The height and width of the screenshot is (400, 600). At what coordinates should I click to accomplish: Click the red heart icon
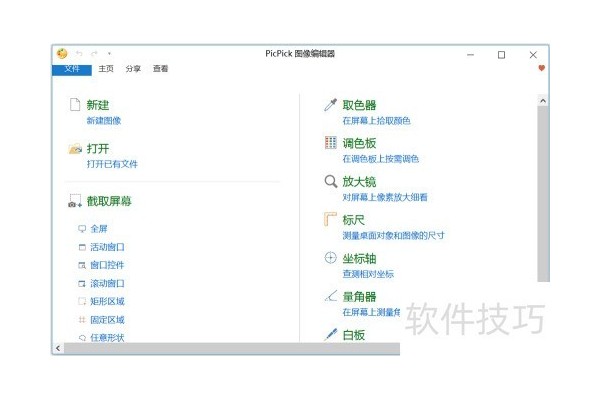click(541, 68)
